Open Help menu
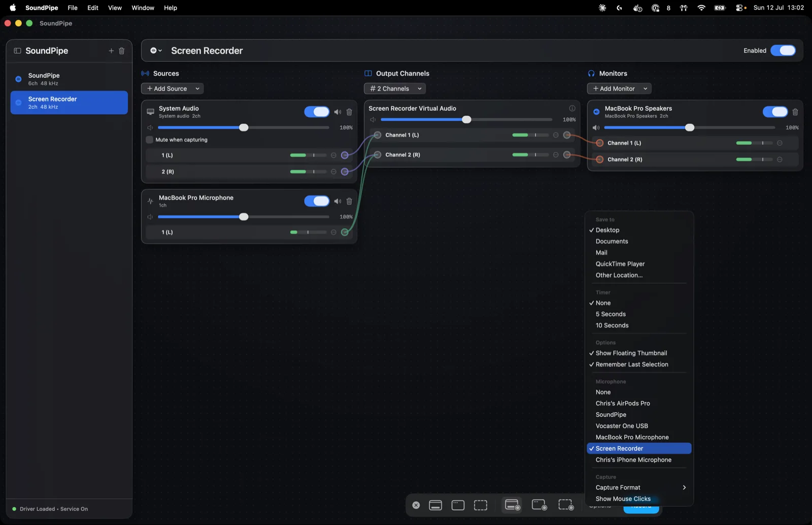The image size is (812, 525). [171, 8]
